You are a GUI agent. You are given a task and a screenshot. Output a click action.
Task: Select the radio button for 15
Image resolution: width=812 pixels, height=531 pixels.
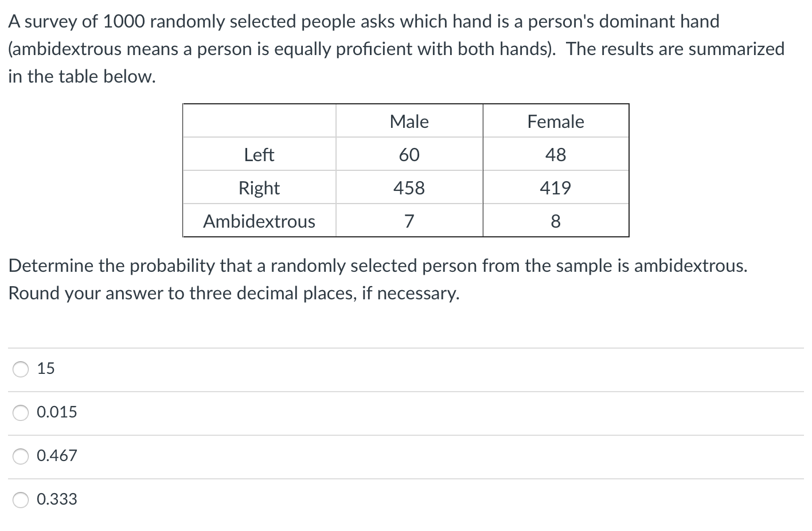click(x=21, y=369)
